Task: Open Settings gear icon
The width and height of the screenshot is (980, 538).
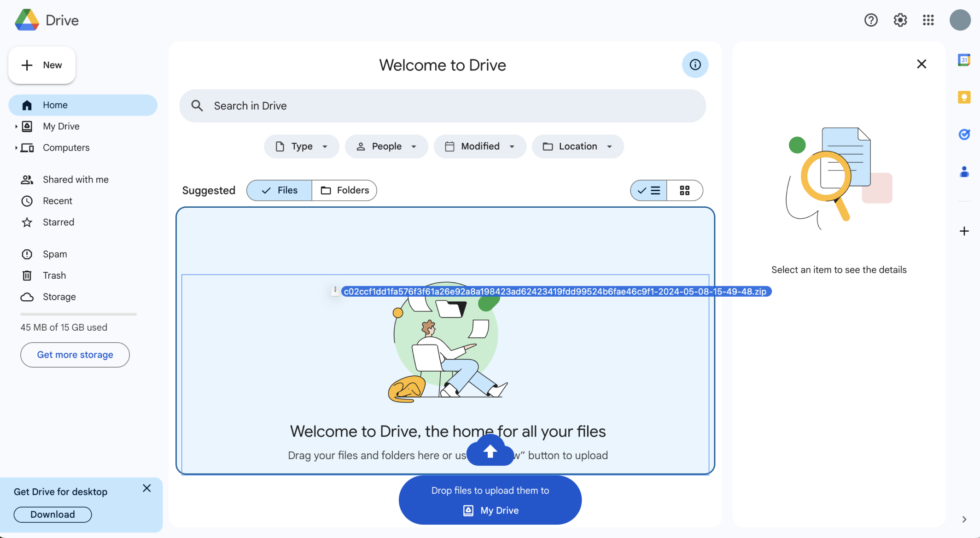Action: [x=900, y=20]
